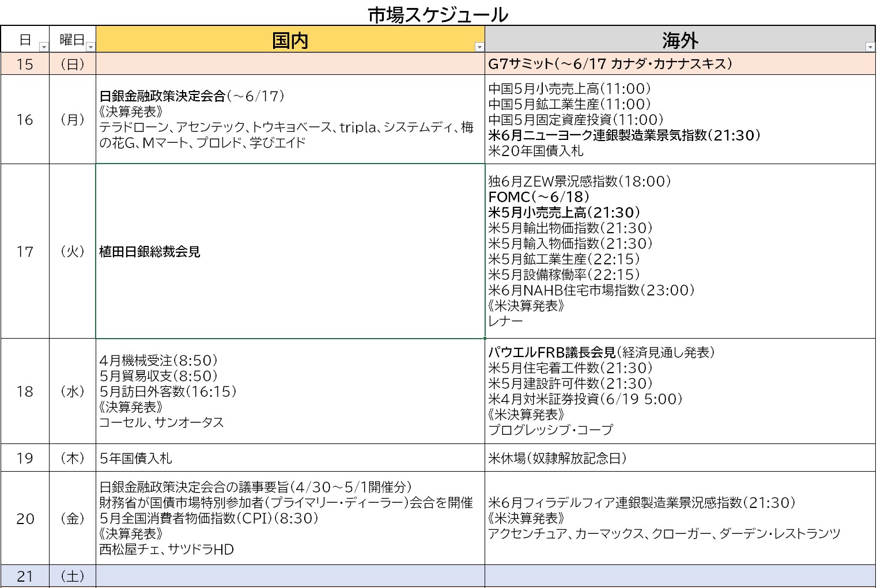This screenshot has height=588, width=877.
Task: Select the (土) weekday cell
Action: point(73,576)
